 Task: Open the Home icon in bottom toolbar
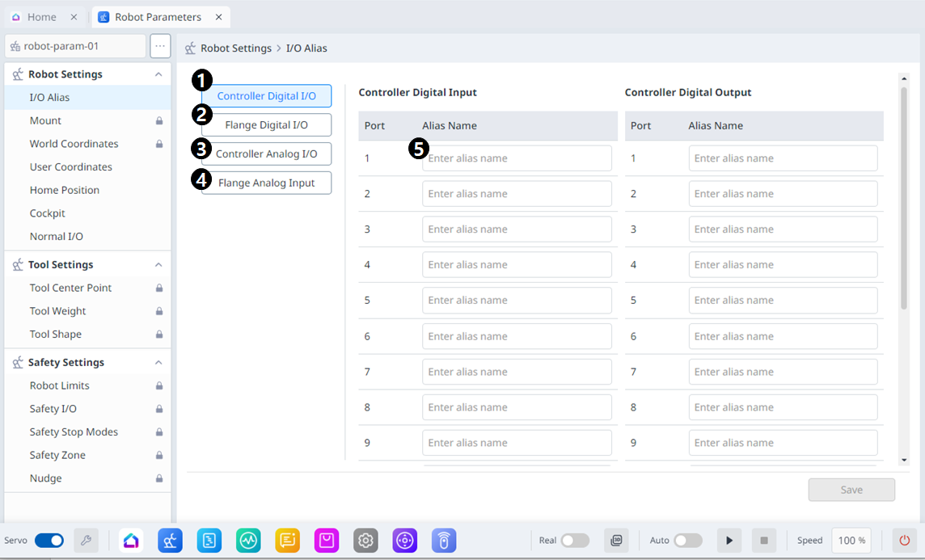[131, 541]
